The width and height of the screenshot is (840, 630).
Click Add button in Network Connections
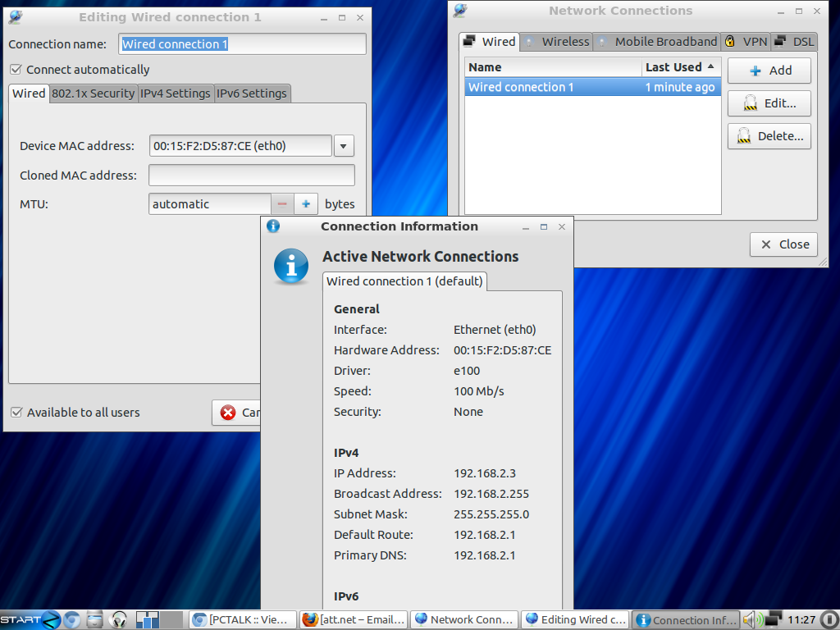pos(769,71)
